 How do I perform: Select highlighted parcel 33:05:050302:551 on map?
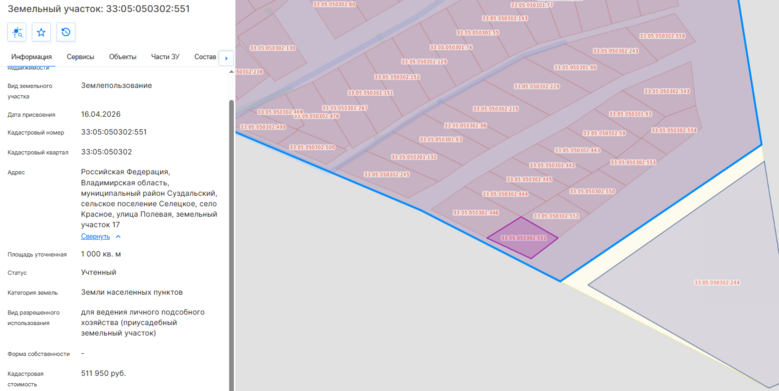coord(522,238)
